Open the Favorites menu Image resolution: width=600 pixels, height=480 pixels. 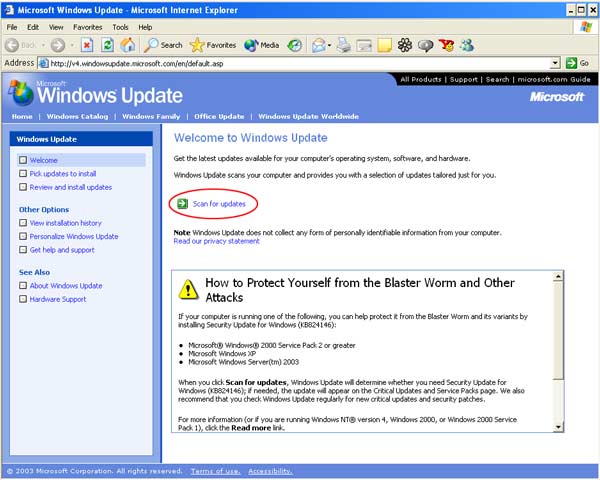click(x=88, y=27)
